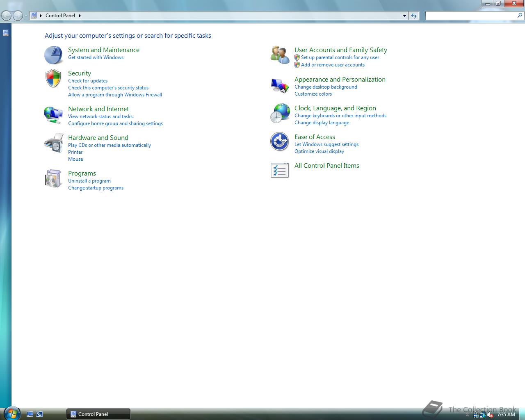The width and height of the screenshot is (525, 420).
Task: Select the Control Panel taskbar button
Action: click(98, 414)
